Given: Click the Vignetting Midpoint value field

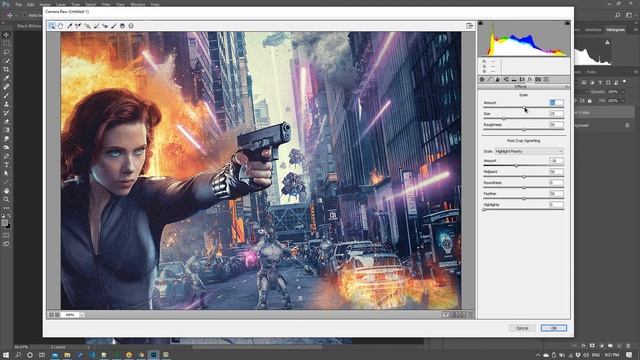Looking at the screenshot, I should tap(556, 172).
